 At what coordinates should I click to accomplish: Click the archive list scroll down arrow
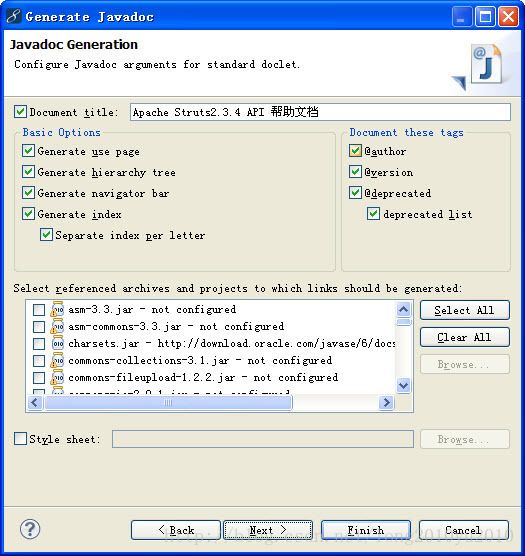click(403, 385)
